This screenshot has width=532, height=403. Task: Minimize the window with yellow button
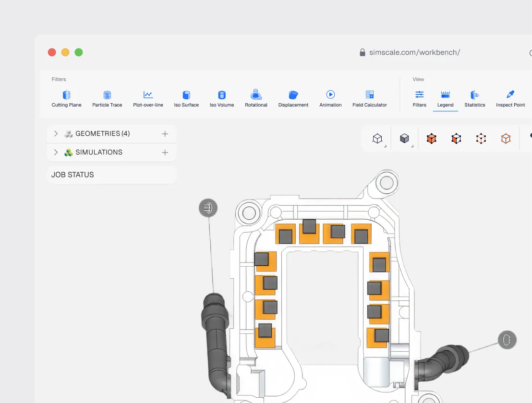pos(65,52)
